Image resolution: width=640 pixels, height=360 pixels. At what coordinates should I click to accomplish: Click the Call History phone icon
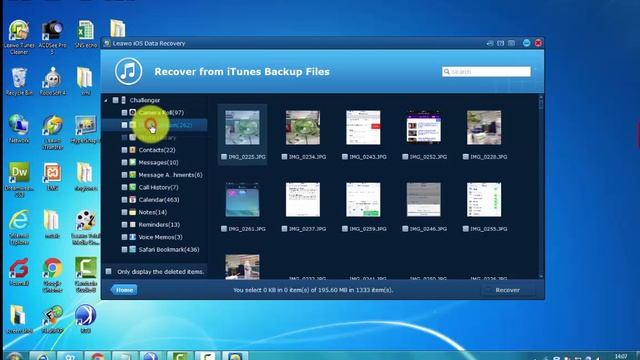tap(133, 187)
